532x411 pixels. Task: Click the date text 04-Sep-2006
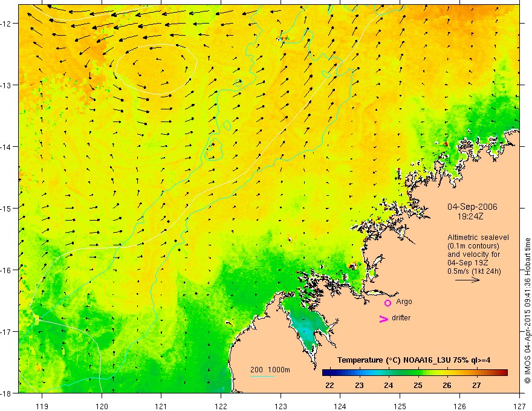pyautogui.click(x=472, y=207)
